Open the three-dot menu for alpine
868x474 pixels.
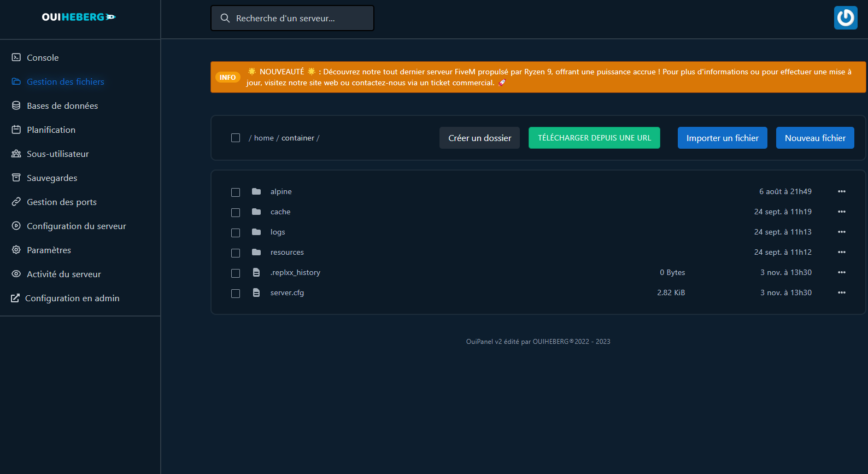click(841, 191)
